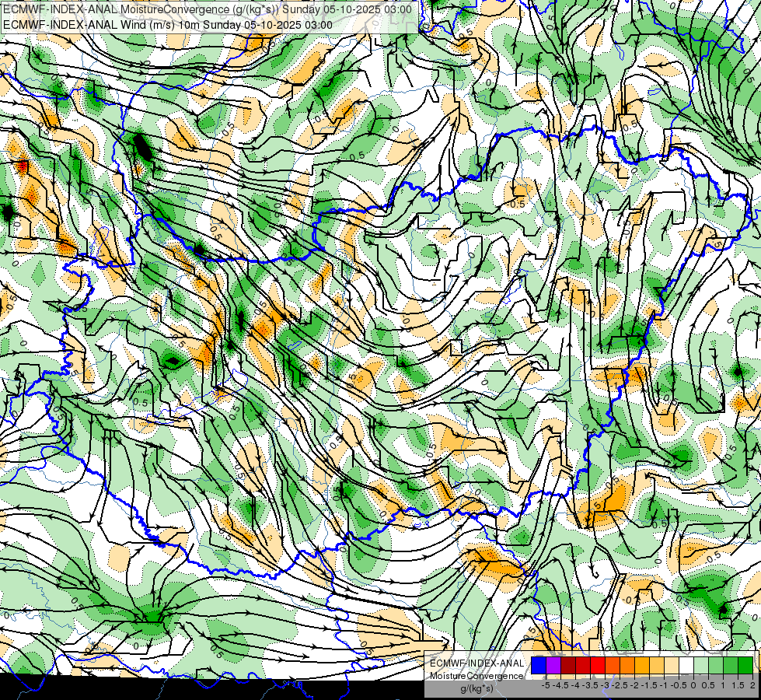Viewport: 761px width, 700px height.
Task: Click the MoistureConvergence title line at top
Action: [x=208, y=9]
